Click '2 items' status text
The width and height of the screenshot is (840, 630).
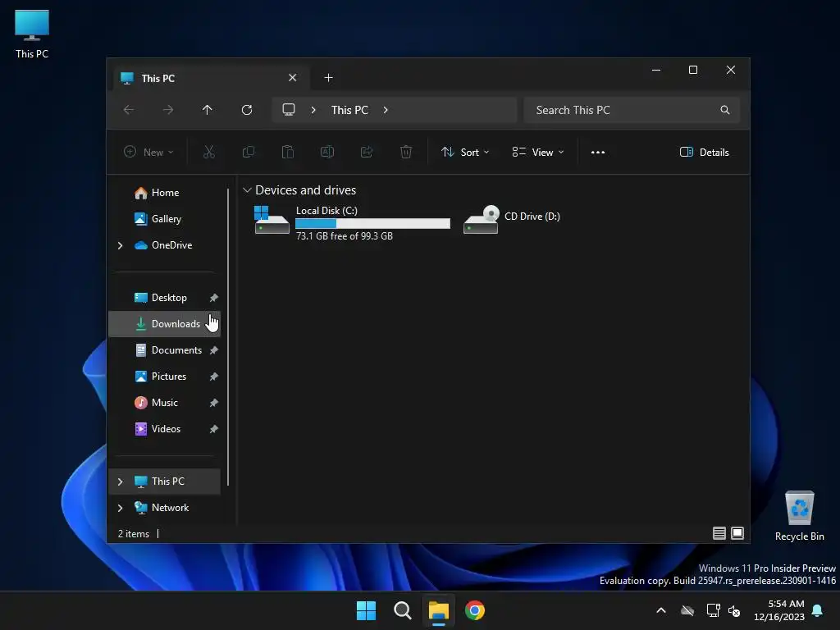(134, 534)
